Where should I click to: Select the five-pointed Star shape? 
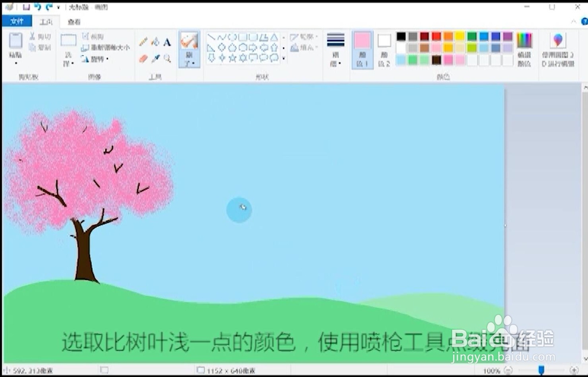232,56
